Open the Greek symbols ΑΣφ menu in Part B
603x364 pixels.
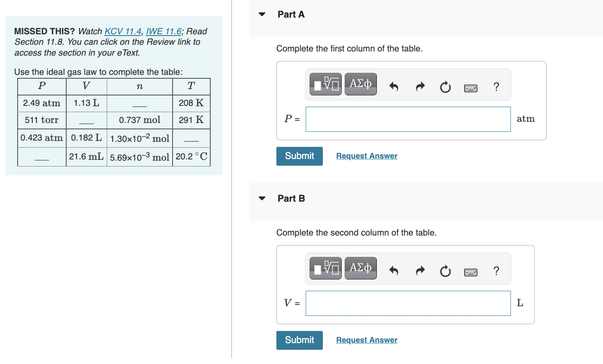[361, 268]
